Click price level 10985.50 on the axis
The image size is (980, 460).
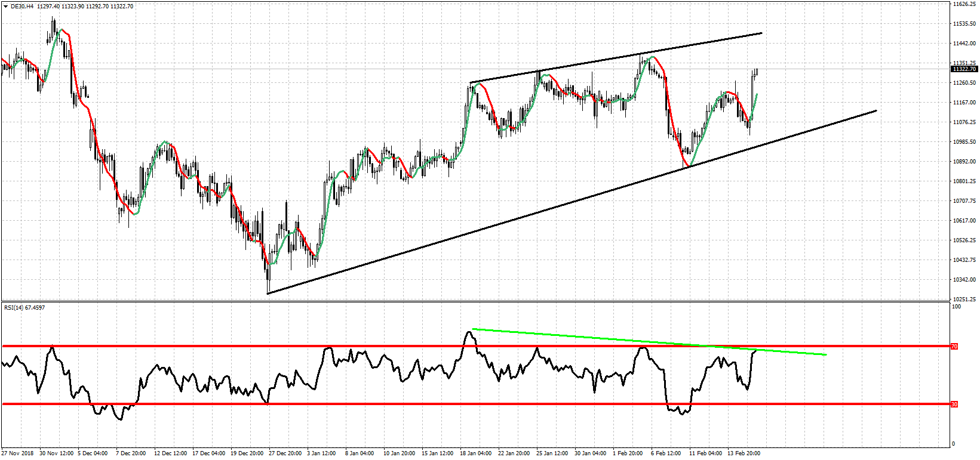click(964, 142)
